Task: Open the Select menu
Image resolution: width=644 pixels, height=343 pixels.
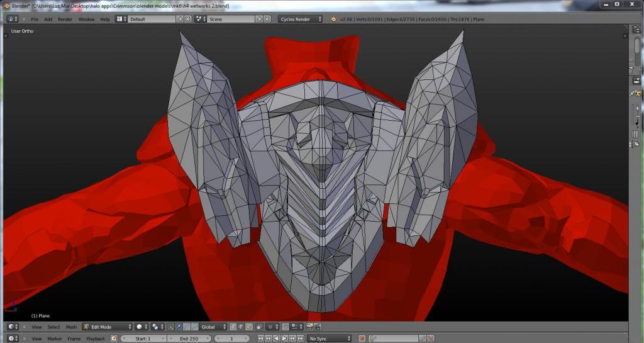Action: 54,327
